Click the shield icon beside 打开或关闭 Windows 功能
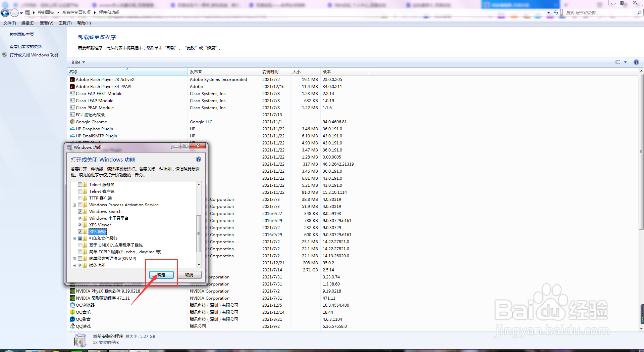 [x=5, y=55]
